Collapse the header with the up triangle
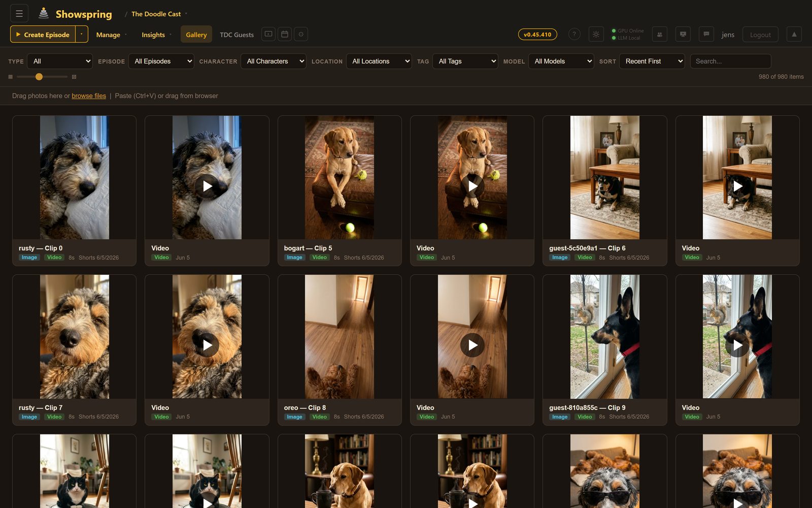Viewport: 812px width, 508px height. coord(794,34)
